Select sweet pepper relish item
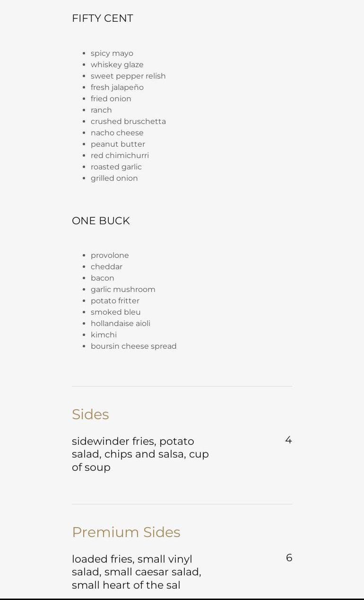The height and width of the screenshot is (600, 364). [128, 76]
